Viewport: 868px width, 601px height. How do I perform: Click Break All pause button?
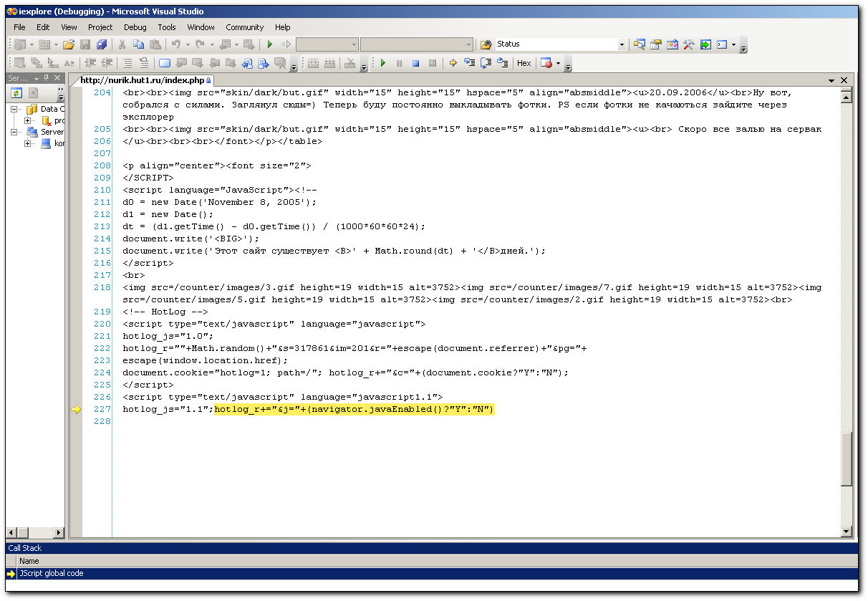[x=400, y=63]
